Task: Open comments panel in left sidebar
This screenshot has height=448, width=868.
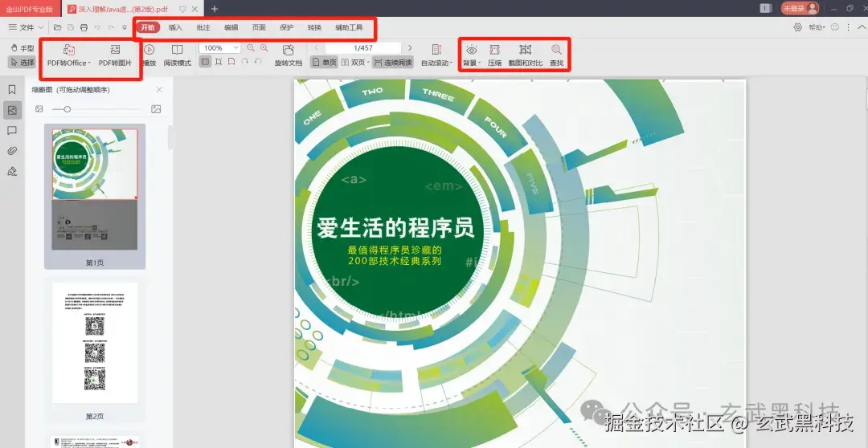Action: click(12, 131)
